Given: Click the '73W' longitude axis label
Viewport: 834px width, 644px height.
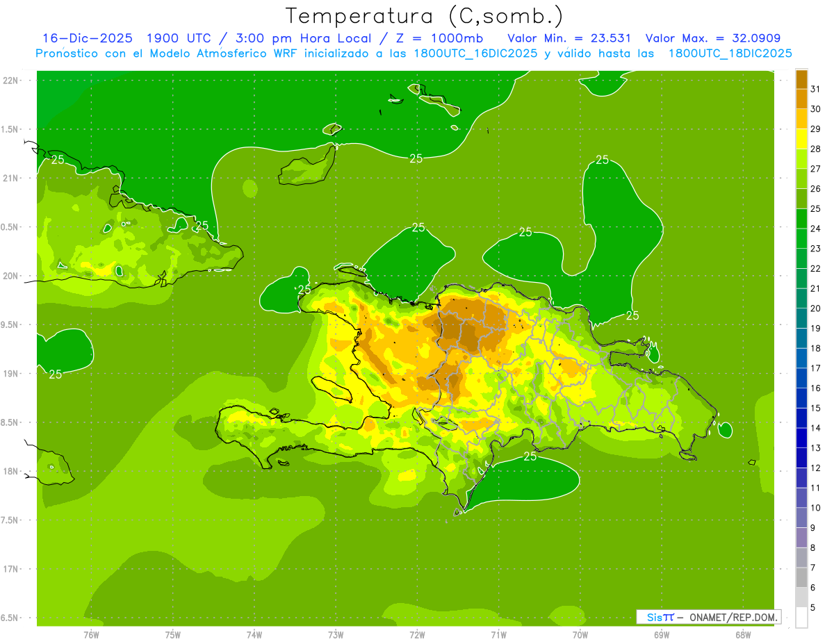Looking at the screenshot, I should [336, 634].
